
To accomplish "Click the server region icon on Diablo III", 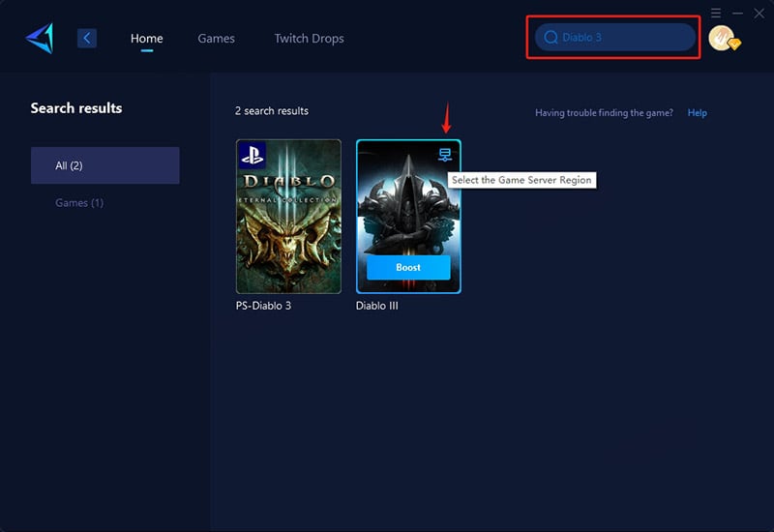I will click(x=445, y=155).
